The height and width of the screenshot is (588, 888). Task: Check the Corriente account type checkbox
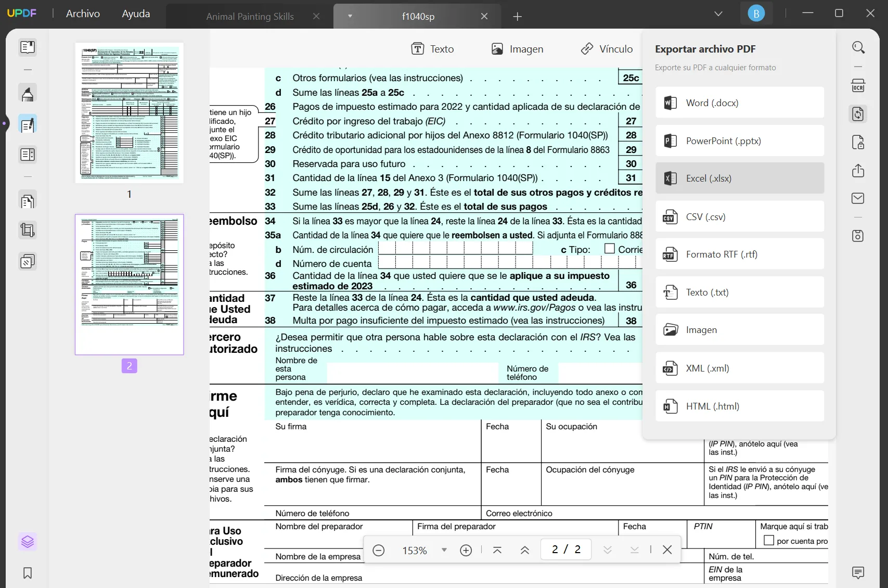(x=610, y=249)
